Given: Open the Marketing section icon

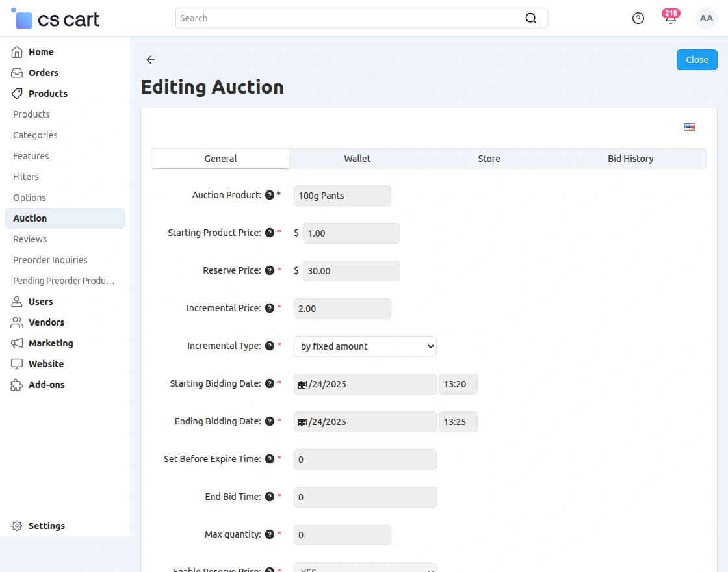Looking at the screenshot, I should 17,343.
